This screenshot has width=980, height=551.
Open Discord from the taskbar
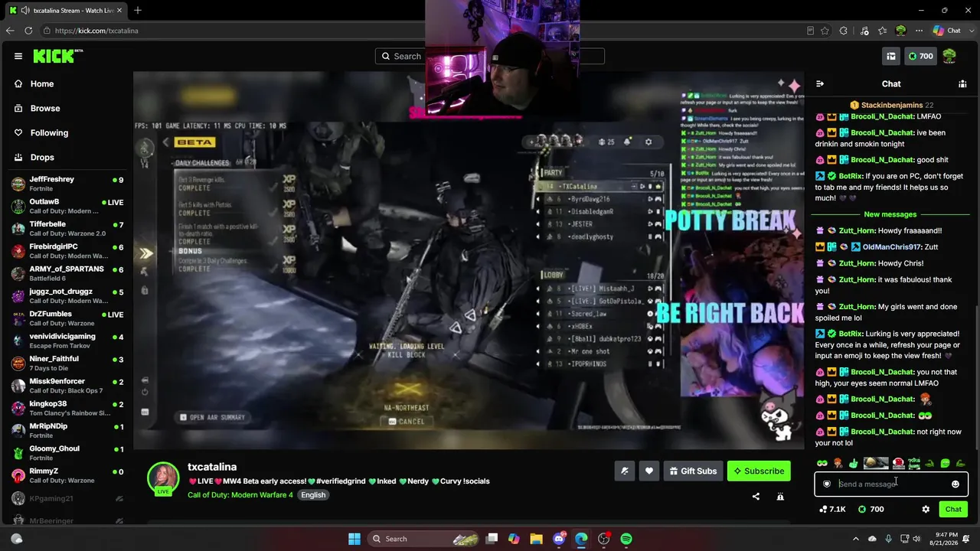pos(559,539)
